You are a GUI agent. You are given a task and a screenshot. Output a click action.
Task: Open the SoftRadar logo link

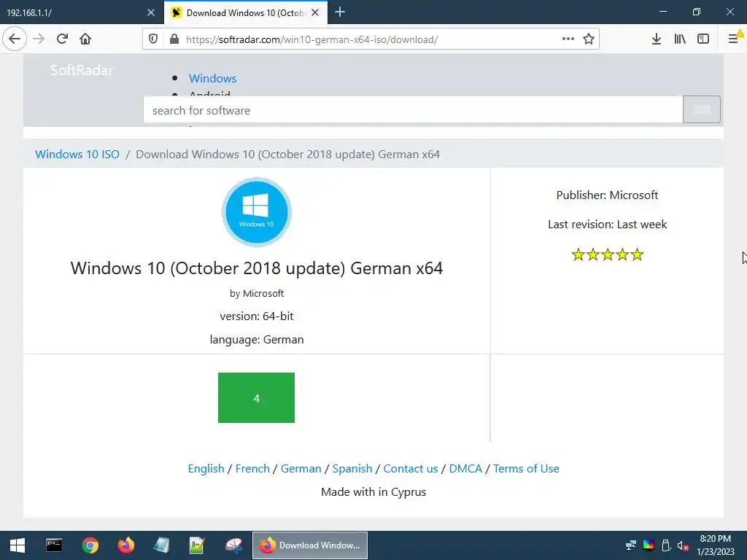coord(82,71)
